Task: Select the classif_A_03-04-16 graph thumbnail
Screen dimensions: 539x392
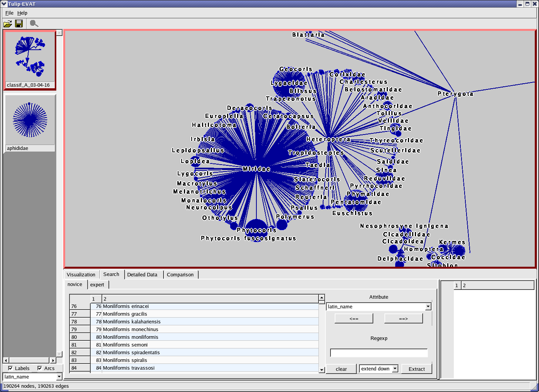Action: (x=30, y=60)
